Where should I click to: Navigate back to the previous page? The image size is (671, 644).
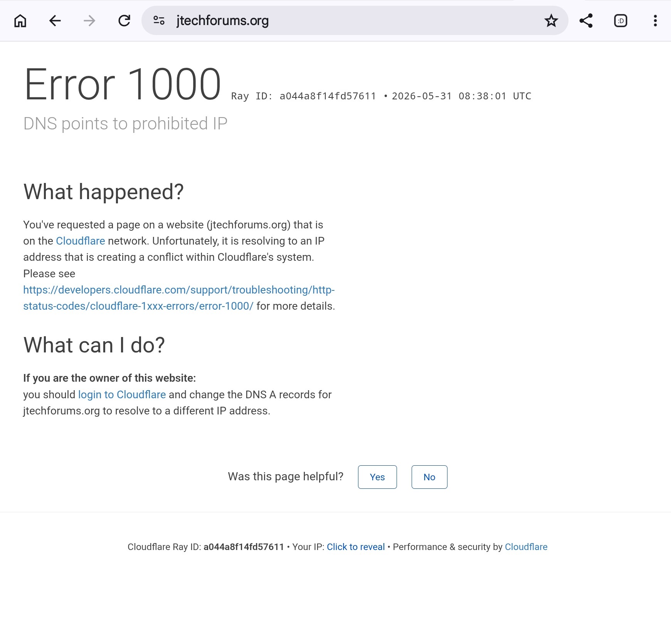55,21
